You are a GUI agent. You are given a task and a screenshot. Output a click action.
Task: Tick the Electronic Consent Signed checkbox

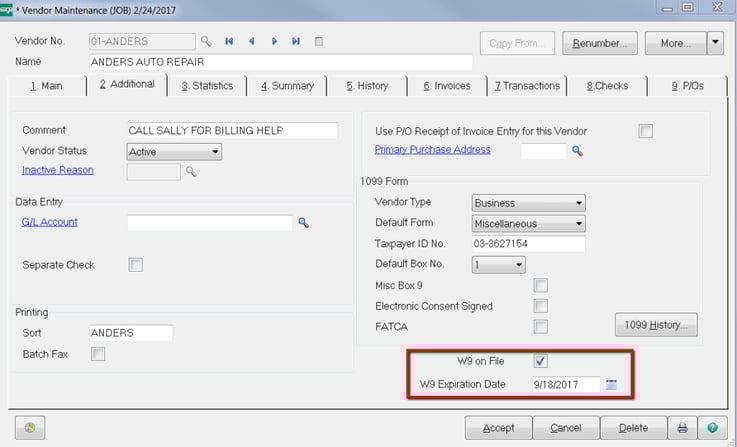(541, 306)
